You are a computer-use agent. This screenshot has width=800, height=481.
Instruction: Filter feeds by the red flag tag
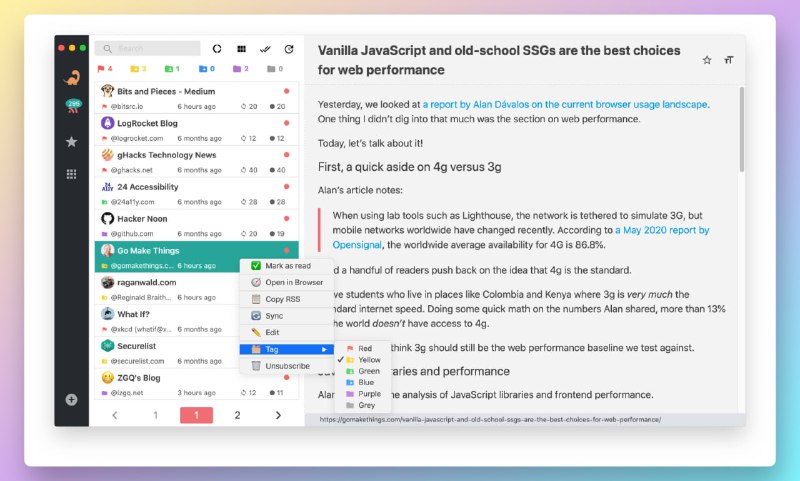pos(104,69)
